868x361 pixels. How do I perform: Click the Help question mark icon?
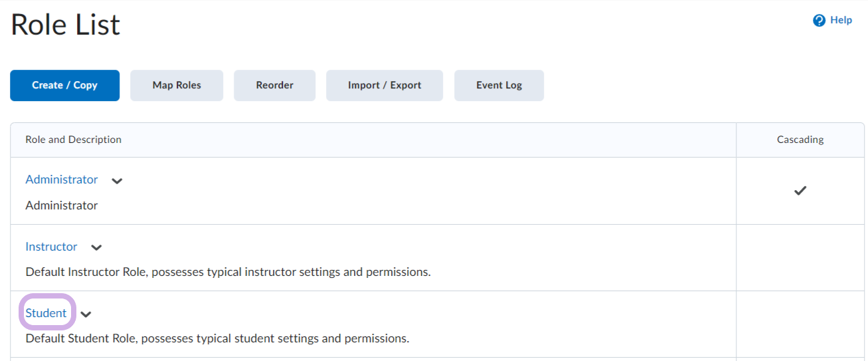click(x=819, y=21)
